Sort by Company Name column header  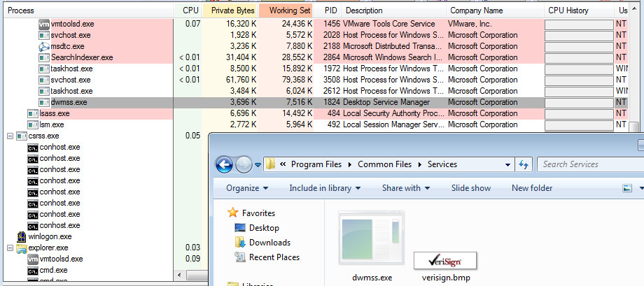[x=496, y=10]
